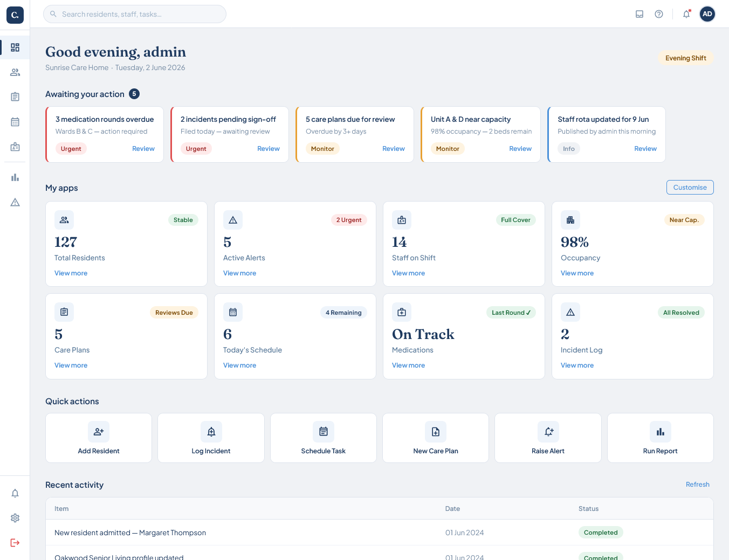Review the 5 care plans due alert
Viewport: 729px width, 560px height.
[394, 149]
